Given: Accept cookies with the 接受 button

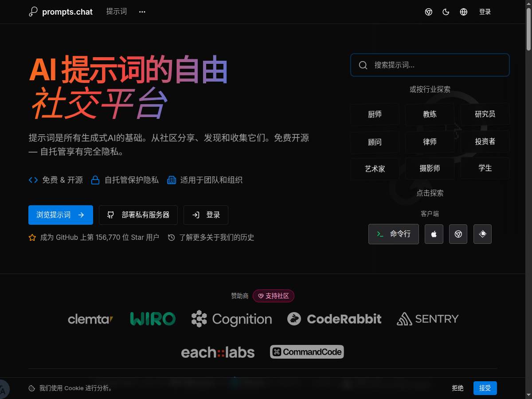Looking at the screenshot, I should coord(485,388).
